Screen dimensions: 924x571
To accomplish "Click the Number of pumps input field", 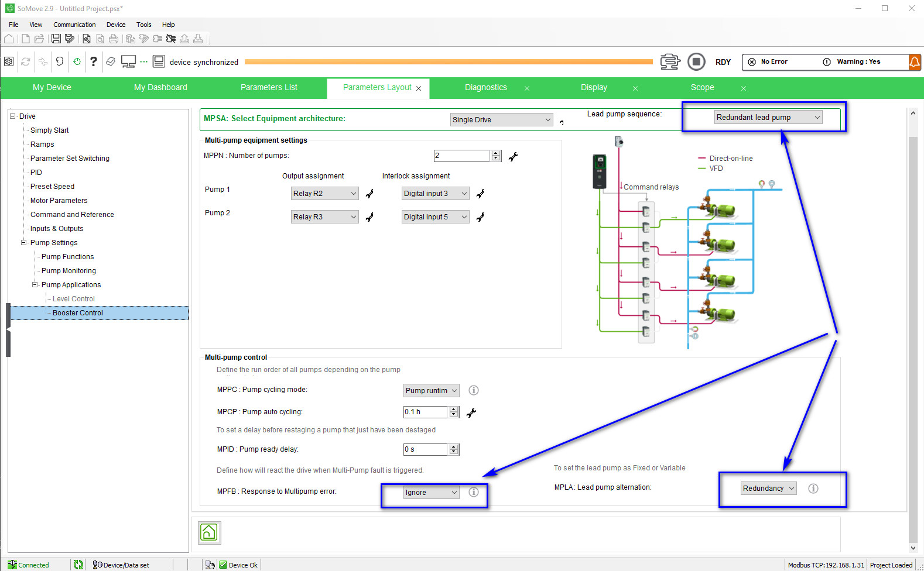I will [461, 156].
